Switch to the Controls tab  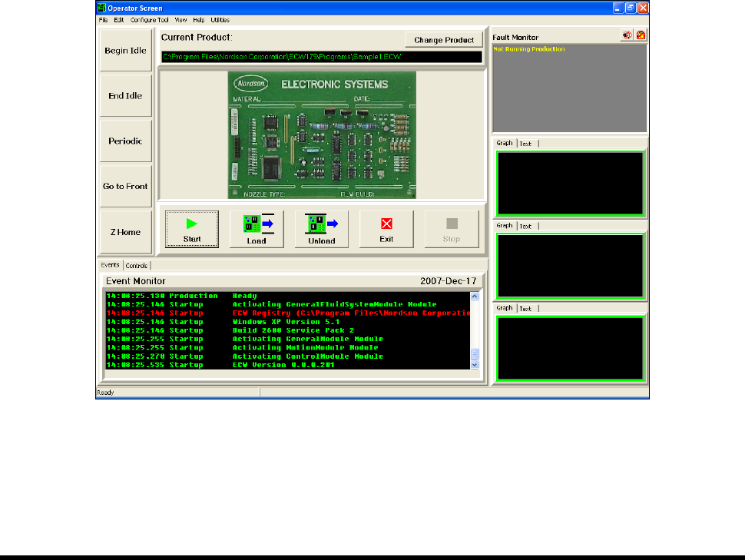click(x=136, y=266)
